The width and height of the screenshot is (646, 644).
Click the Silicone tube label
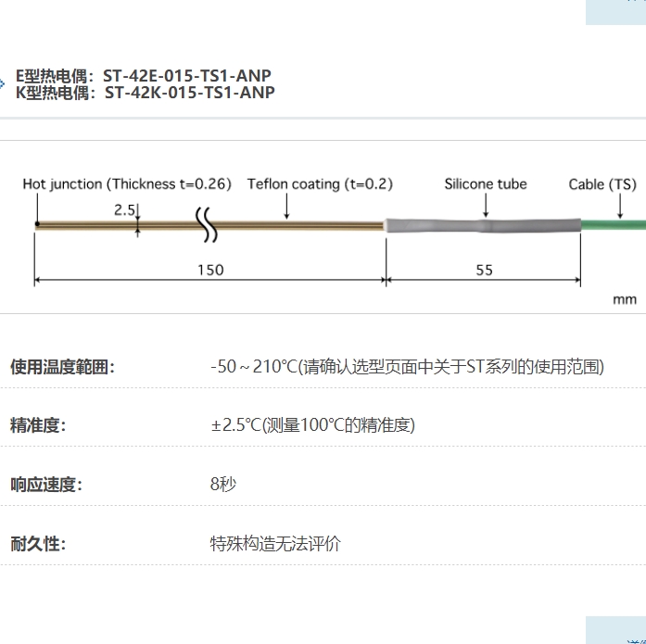pyautogui.click(x=486, y=183)
